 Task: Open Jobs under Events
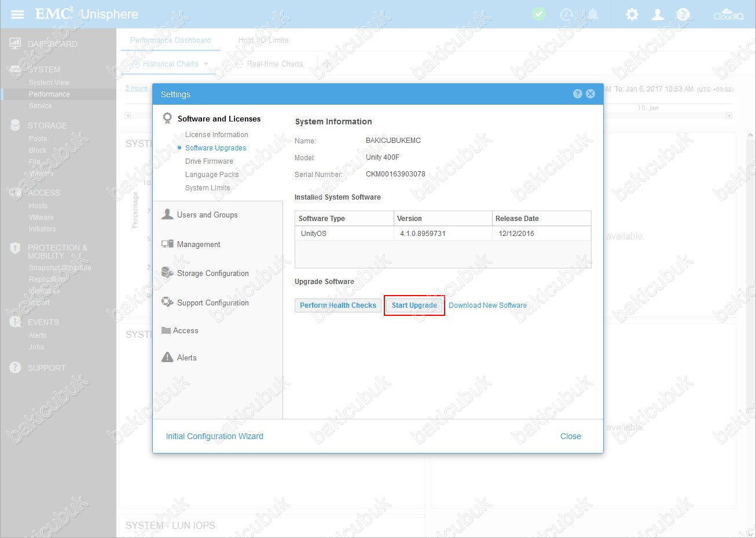click(x=36, y=347)
